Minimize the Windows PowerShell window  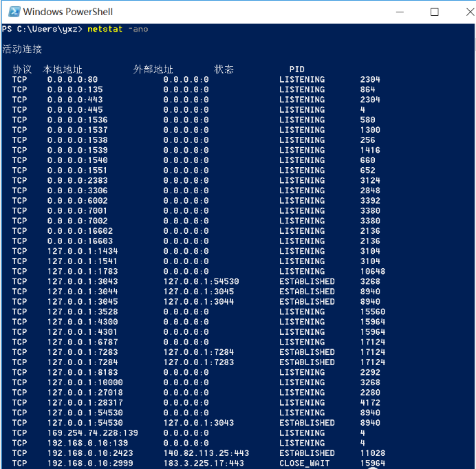400,12
